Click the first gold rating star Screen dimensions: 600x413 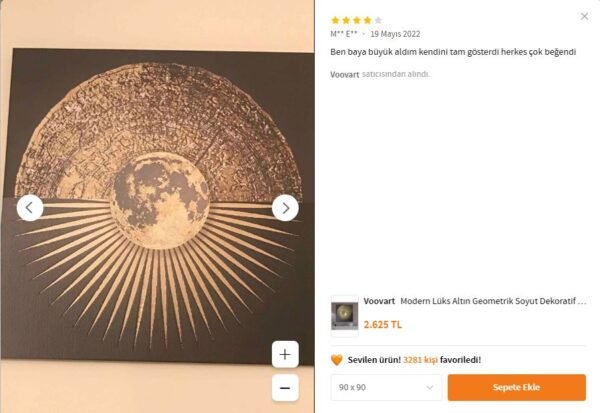pos(335,19)
